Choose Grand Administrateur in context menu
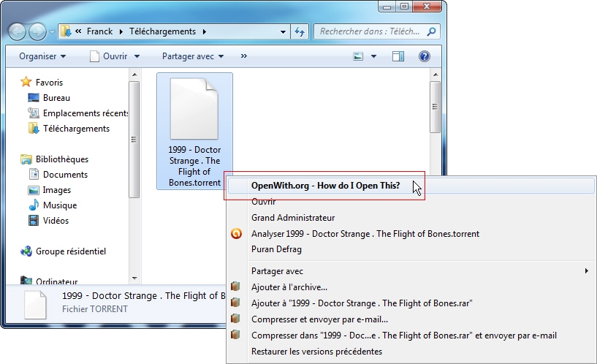597x364 pixels. point(293,218)
